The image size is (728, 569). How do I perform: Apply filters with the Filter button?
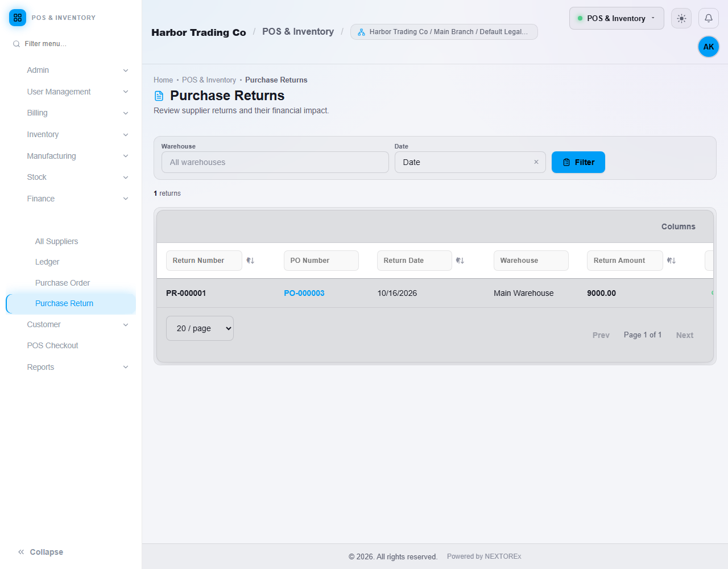click(578, 162)
